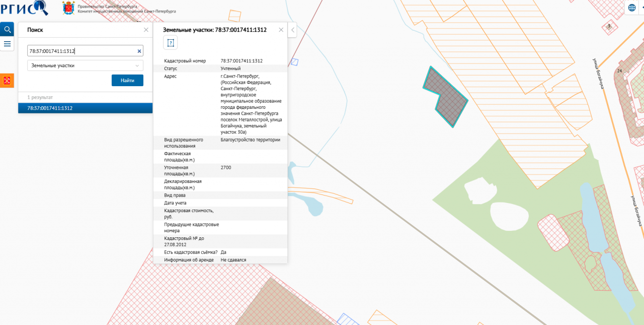Clear the cadastral number search field
644x325 pixels.
pos(139,51)
